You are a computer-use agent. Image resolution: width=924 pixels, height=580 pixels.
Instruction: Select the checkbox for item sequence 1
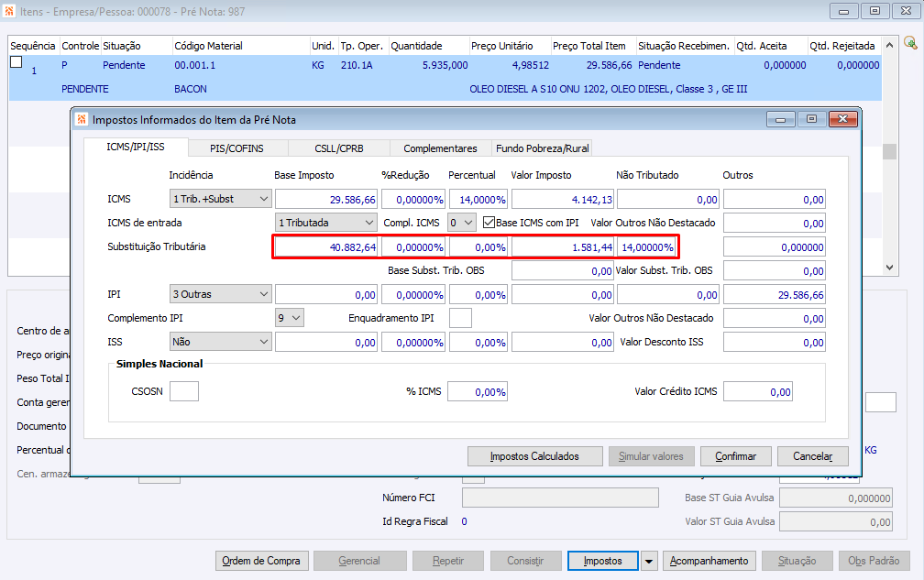click(x=16, y=62)
